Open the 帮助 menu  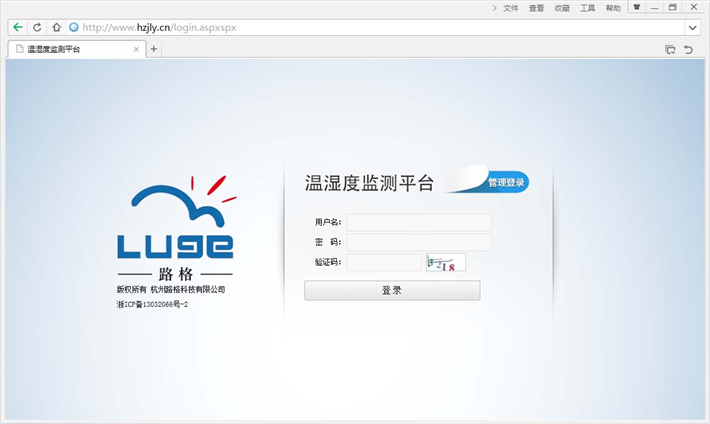tap(614, 8)
